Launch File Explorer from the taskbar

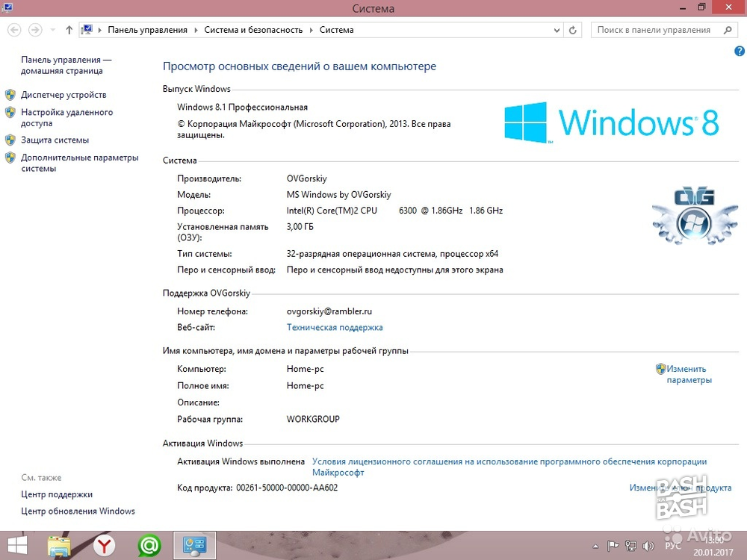point(59,546)
